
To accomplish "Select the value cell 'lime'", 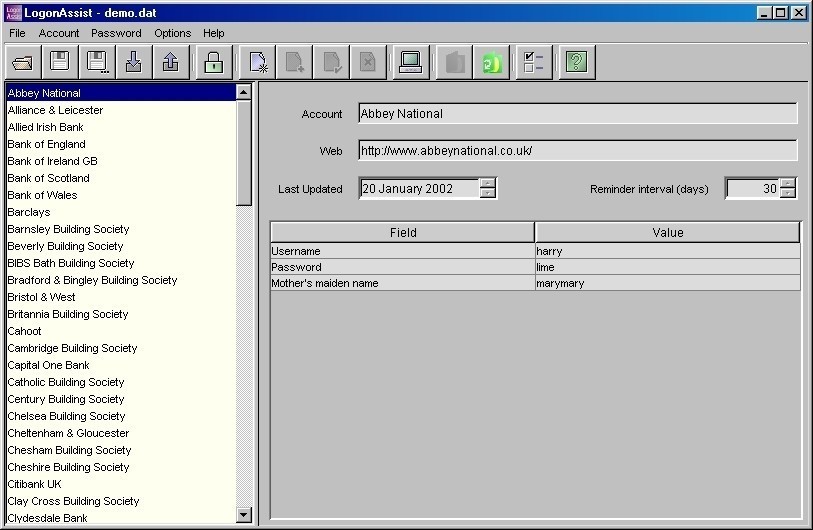I will [x=668, y=267].
